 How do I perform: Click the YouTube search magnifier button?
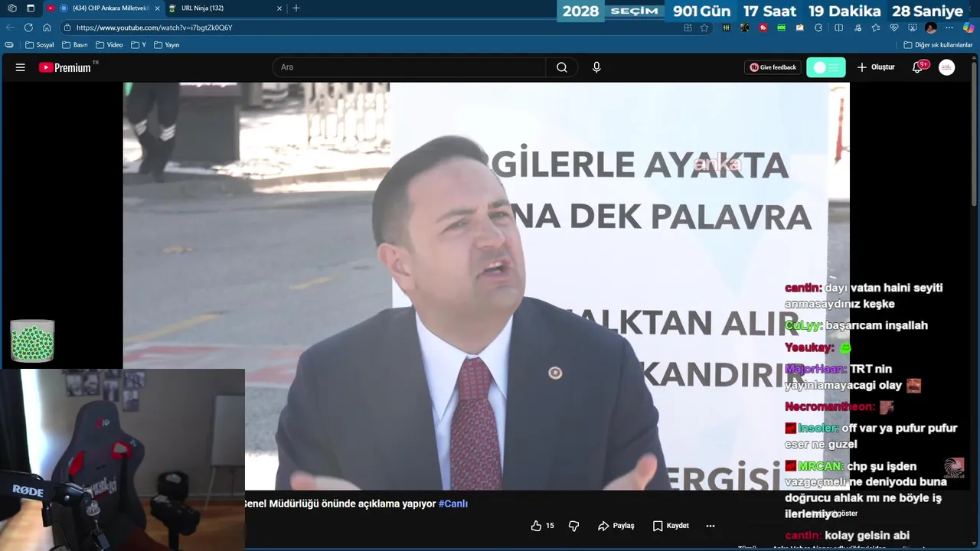[x=562, y=67]
